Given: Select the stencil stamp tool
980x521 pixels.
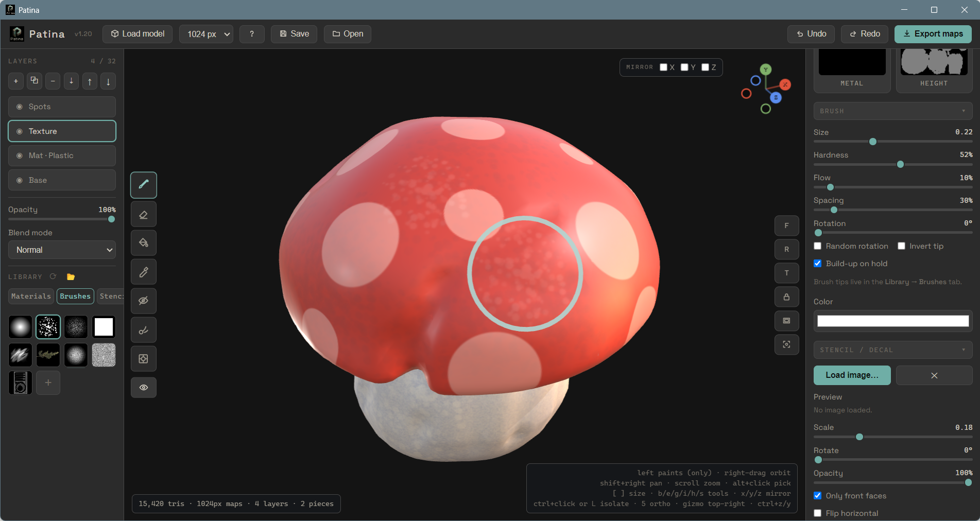Looking at the screenshot, I should tap(144, 359).
